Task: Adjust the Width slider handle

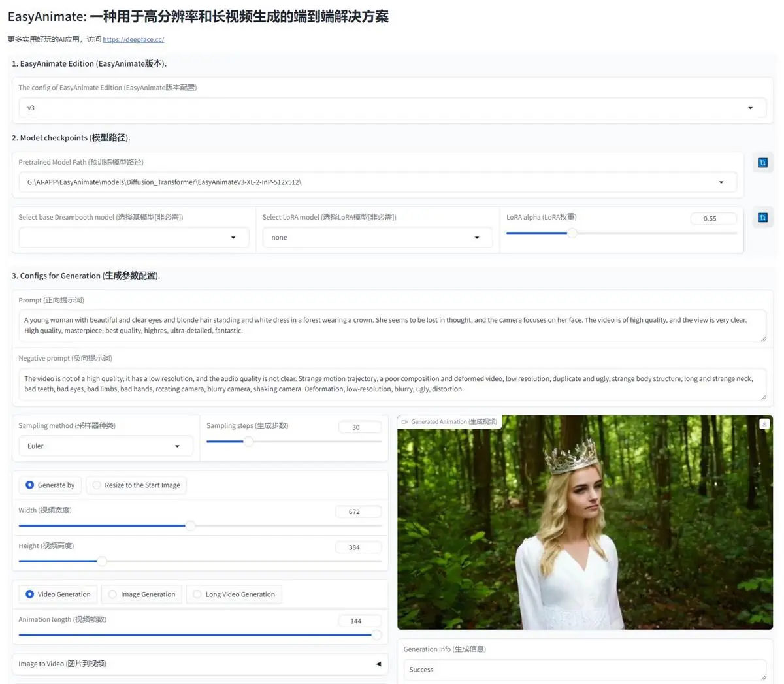Action: click(190, 525)
